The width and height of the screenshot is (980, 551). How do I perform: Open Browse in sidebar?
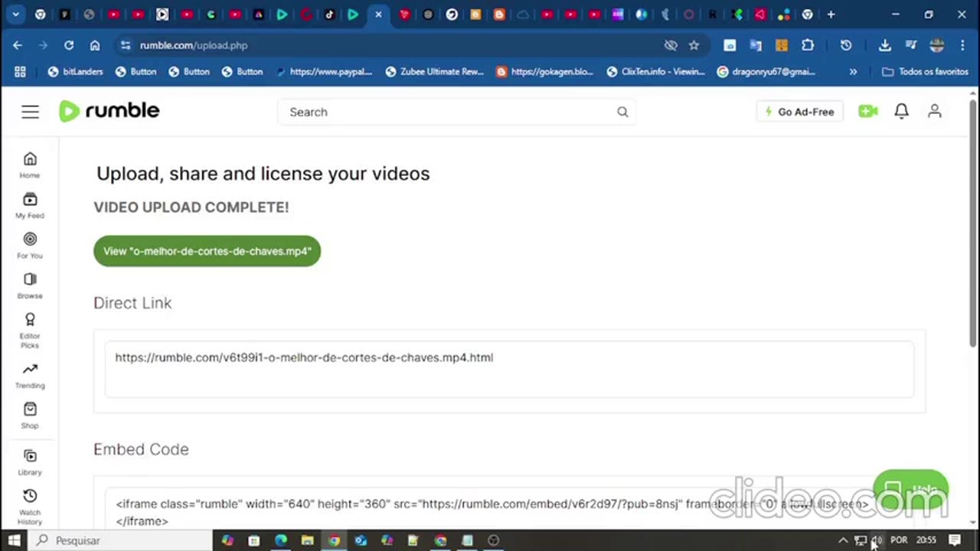tap(30, 285)
